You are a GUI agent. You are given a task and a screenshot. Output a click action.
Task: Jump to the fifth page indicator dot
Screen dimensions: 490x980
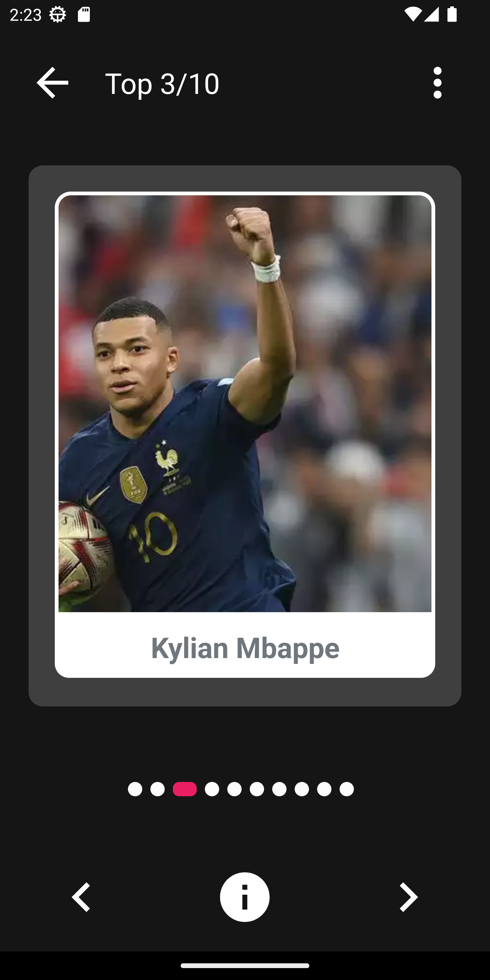point(234,789)
